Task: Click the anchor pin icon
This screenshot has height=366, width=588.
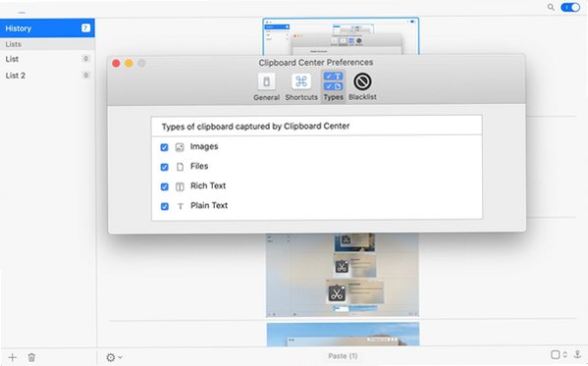Action: click(x=577, y=354)
